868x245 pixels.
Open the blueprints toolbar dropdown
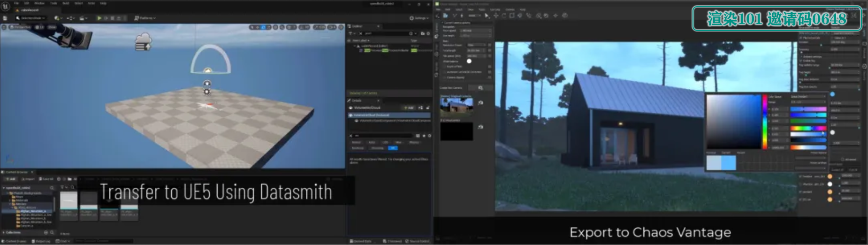[71, 18]
